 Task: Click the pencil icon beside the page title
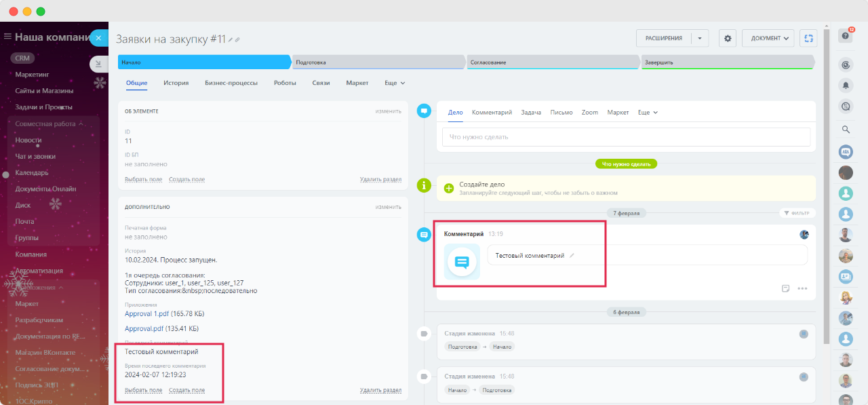click(231, 40)
